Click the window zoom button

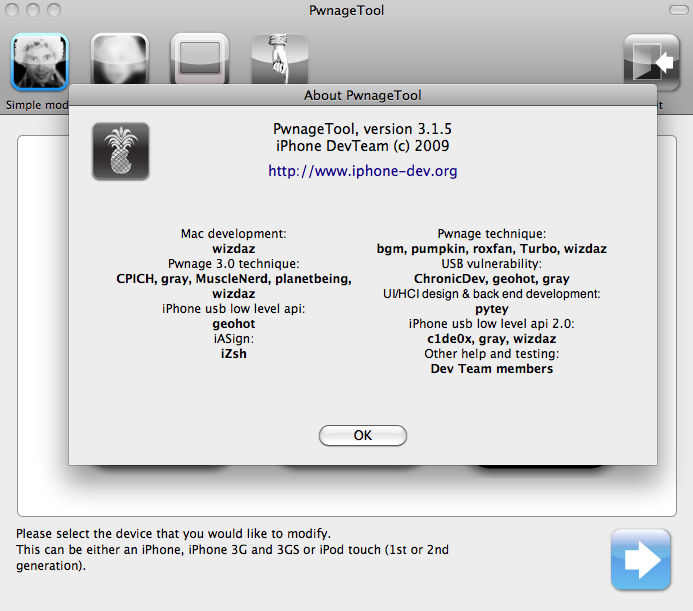54,10
